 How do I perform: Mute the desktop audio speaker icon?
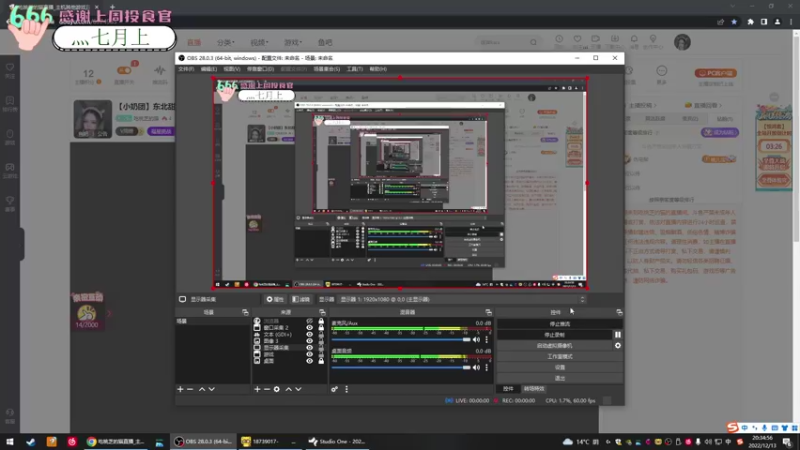click(x=476, y=367)
